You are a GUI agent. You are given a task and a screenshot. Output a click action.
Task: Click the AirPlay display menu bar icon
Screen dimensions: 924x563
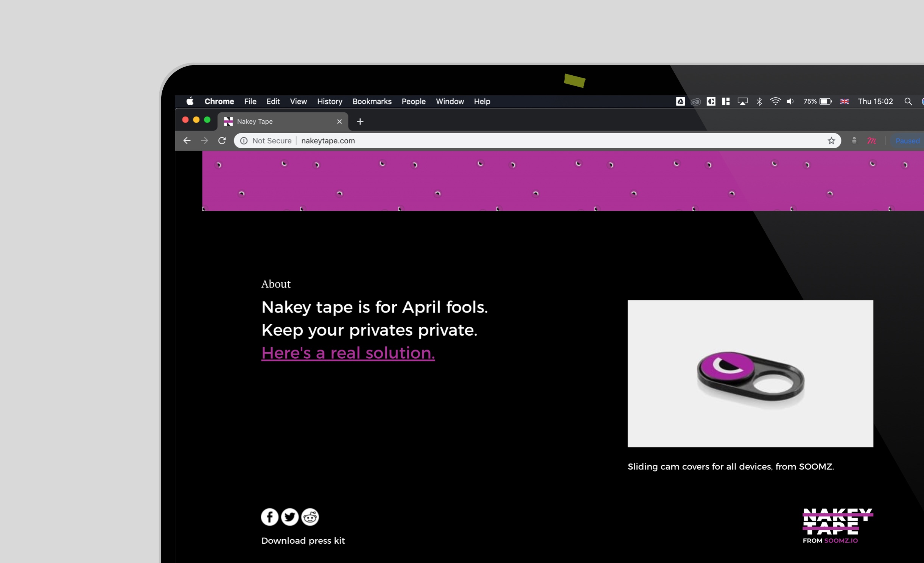coord(742,101)
